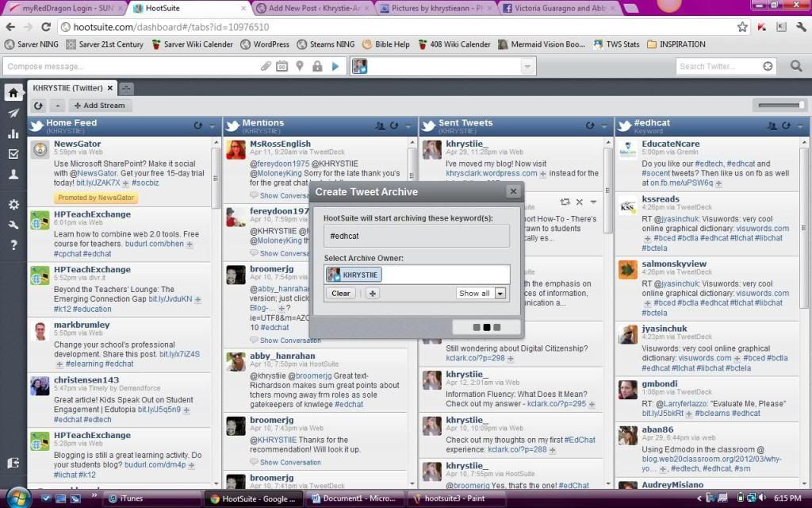Select KHRYSTIIE as archive owner
Screen dimensions: 812x508
point(354,275)
